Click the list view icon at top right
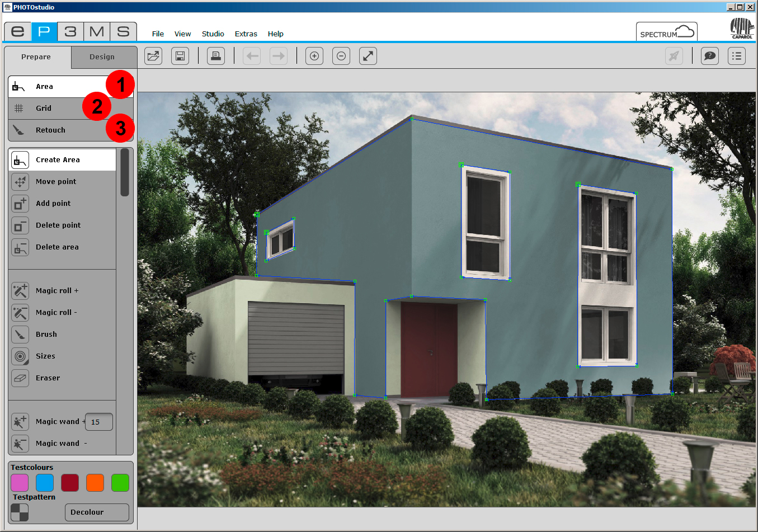The height and width of the screenshot is (532, 758). tap(737, 56)
